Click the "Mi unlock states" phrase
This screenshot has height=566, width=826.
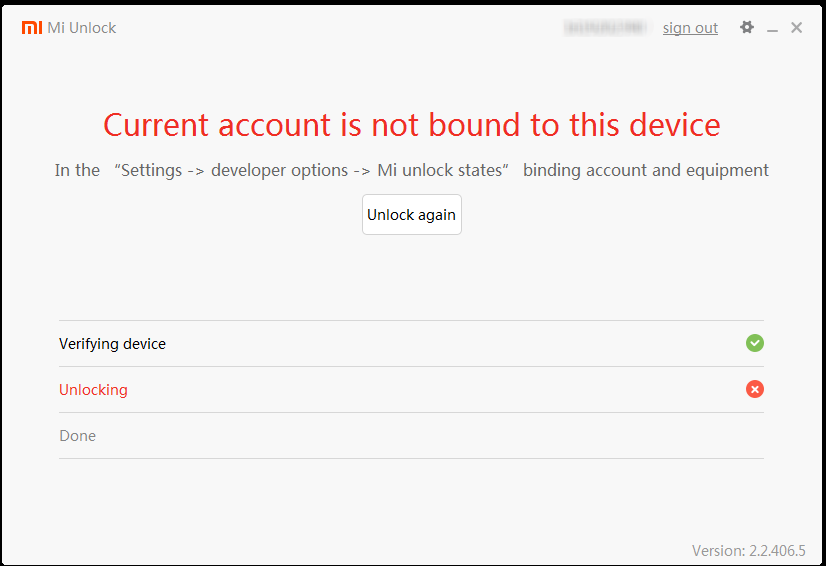pyautogui.click(x=439, y=170)
